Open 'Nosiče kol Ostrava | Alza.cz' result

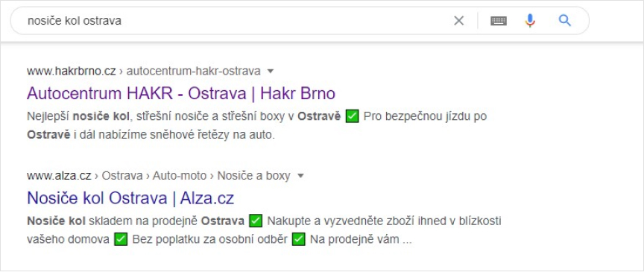click(x=130, y=198)
